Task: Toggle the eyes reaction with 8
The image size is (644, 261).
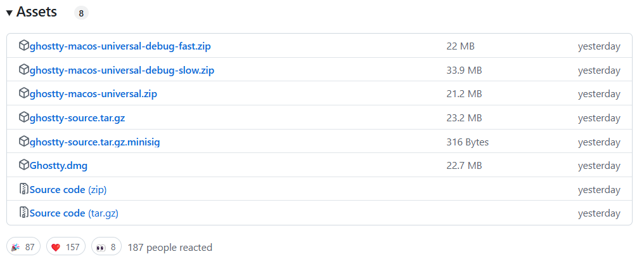Action: 106,247
